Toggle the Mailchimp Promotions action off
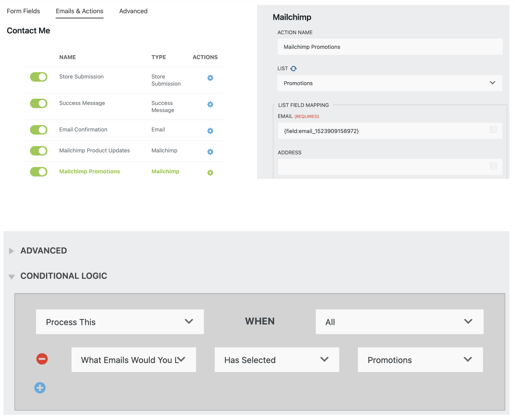 [39, 172]
